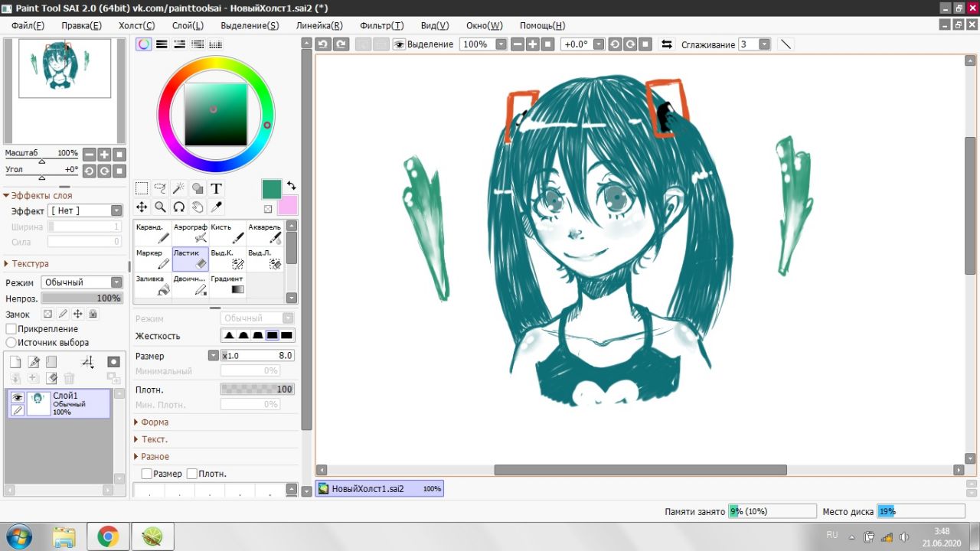
Task: Click the pink background color swatch
Action: click(x=288, y=205)
